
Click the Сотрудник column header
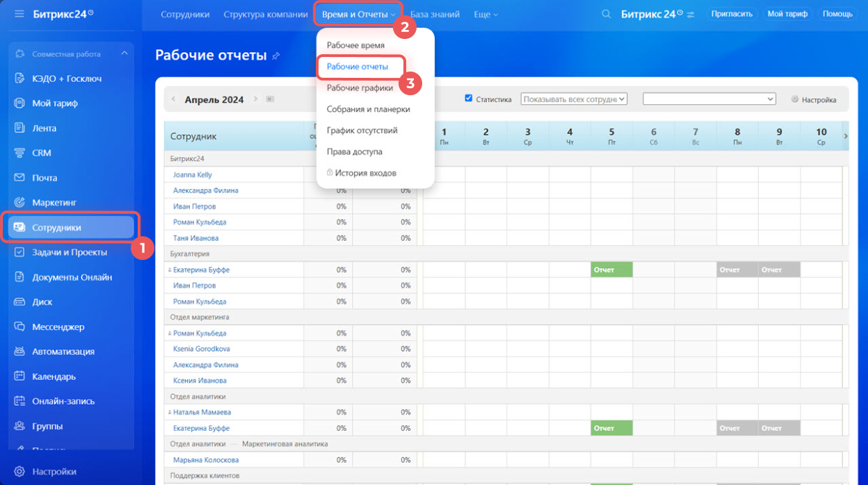[234, 136]
